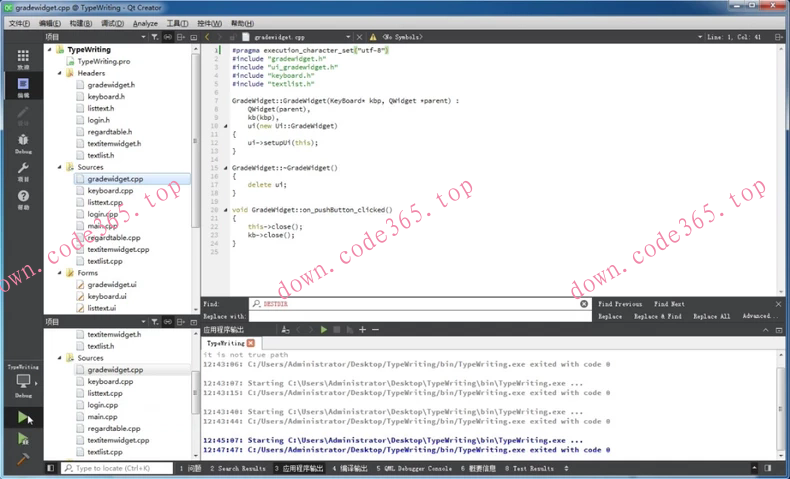Click the Replace All button
The image size is (790, 479).
[x=711, y=316]
